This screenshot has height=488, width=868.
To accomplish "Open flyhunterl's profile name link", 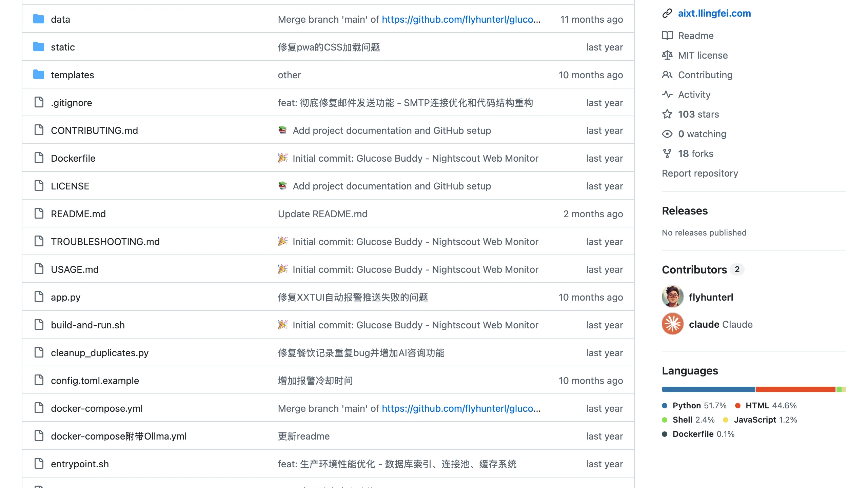I will coord(711,297).
